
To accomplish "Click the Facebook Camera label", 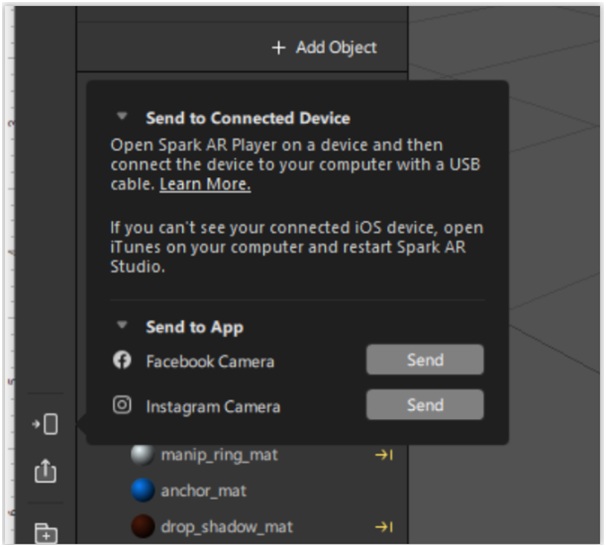I will 210,361.
